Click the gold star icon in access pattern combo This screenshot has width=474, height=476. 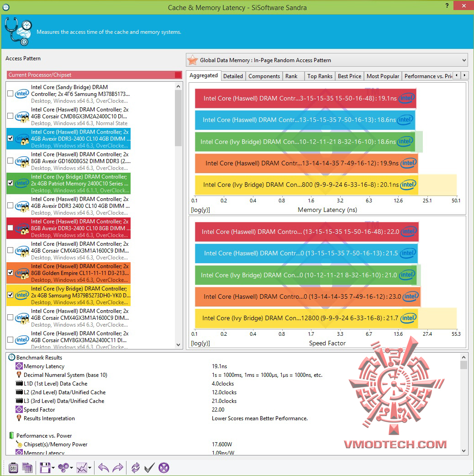(x=193, y=60)
